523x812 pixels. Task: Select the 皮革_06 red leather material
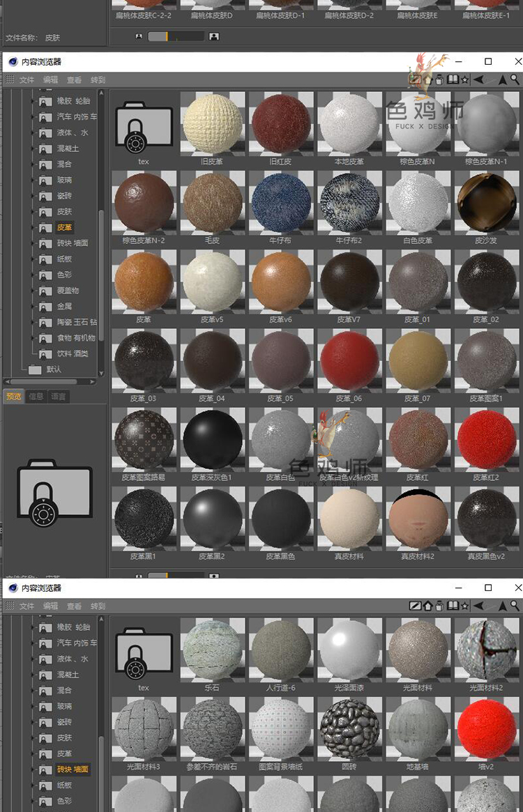[349, 360]
